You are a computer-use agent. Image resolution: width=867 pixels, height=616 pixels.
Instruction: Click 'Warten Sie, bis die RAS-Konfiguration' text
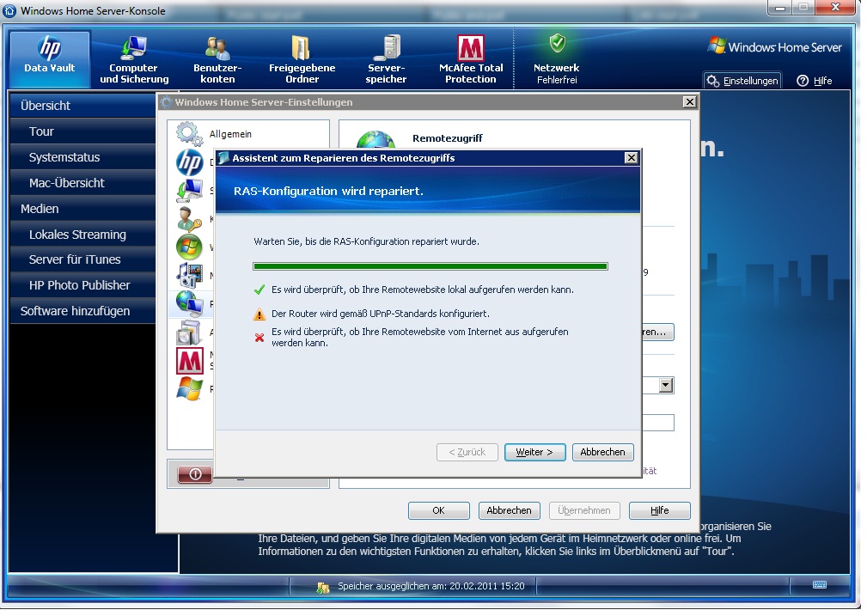coord(367,241)
